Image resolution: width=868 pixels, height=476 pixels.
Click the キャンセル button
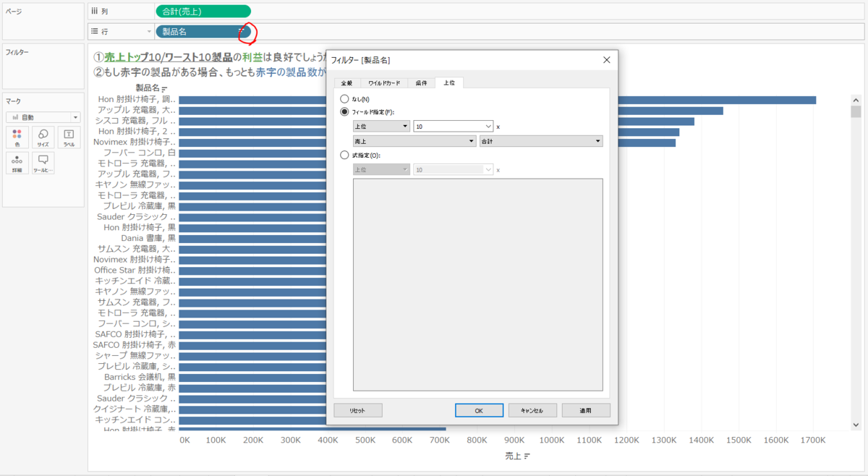coord(532,410)
